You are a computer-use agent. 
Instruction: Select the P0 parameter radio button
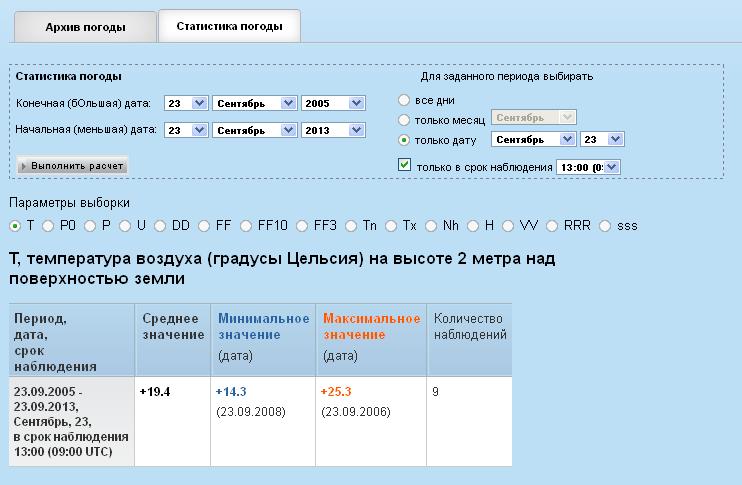(x=48, y=225)
